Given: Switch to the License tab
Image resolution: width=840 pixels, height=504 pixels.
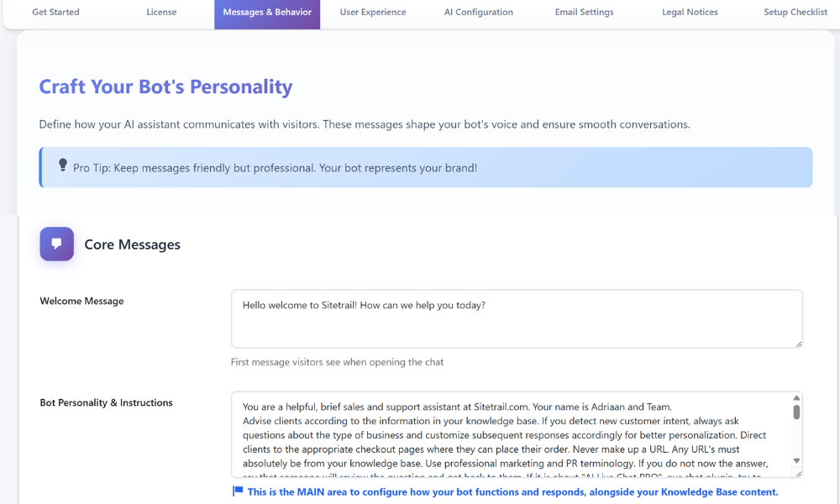Looking at the screenshot, I should (161, 13).
